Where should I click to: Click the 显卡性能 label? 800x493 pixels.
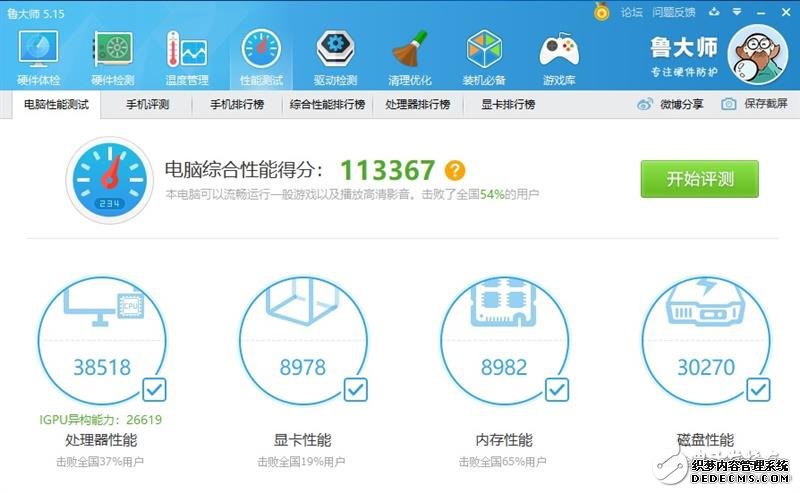(x=303, y=440)
